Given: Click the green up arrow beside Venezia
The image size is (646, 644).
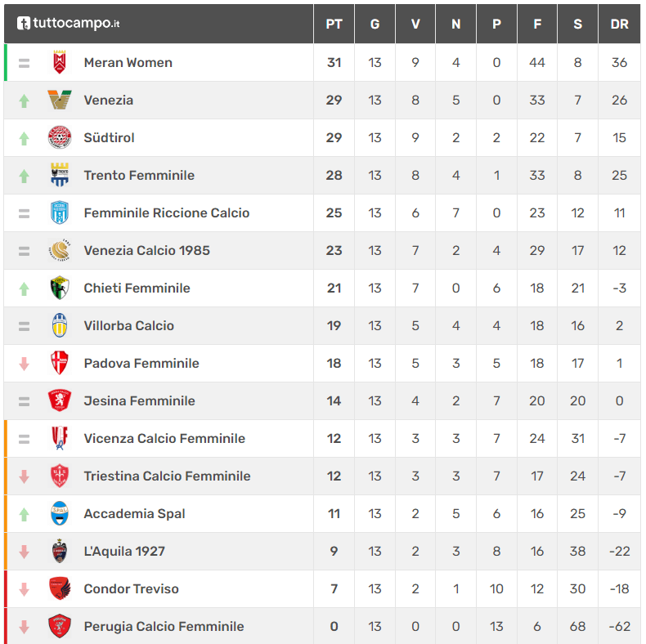Looking at the screenshot, I should [x=24, y=101].
